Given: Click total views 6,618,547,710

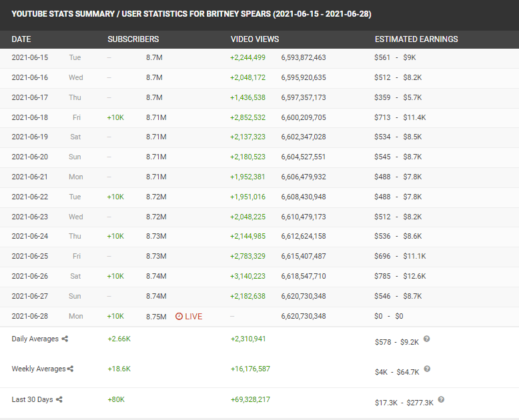Looking at the screenshot, I should (x=304, y=276).
